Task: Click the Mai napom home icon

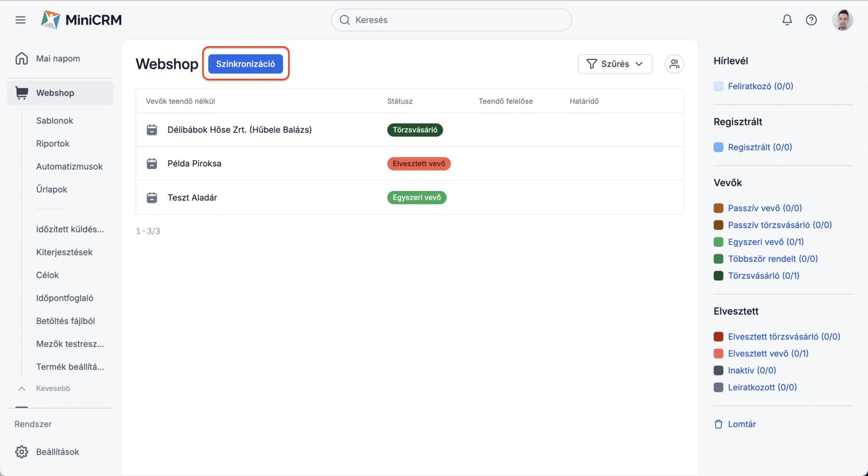Action: pyautogui.click(x=21, y=58)
